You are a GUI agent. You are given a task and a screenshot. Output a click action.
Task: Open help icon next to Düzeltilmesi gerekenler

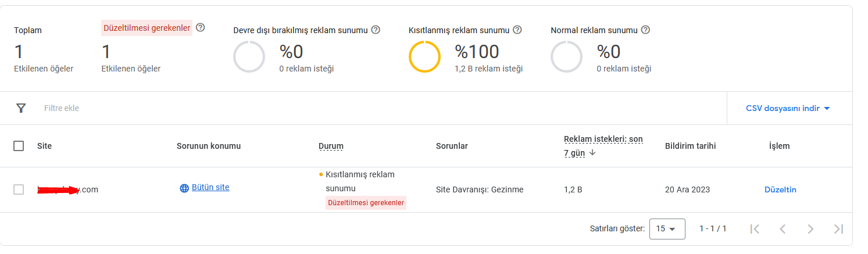point(201,27)
